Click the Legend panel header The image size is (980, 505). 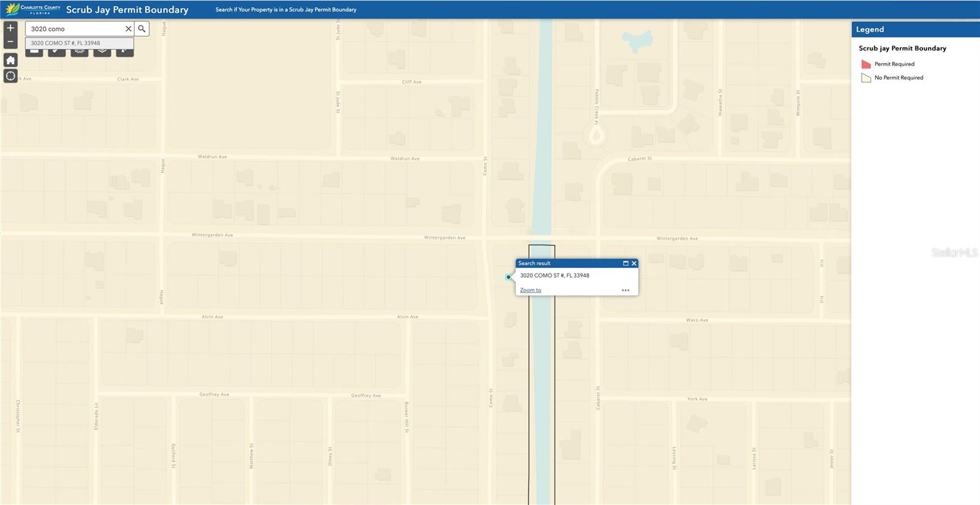915,29
